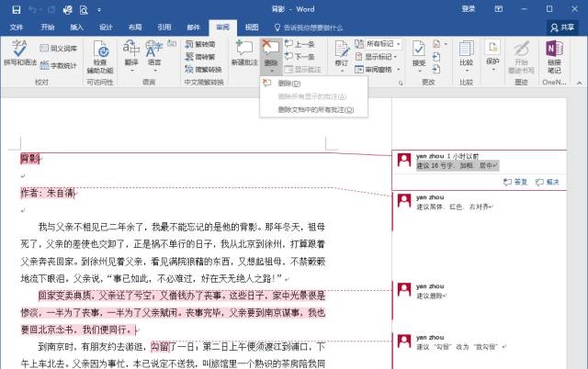
Task: Toggle 修订 track changes
Action: tap(341, 53)
